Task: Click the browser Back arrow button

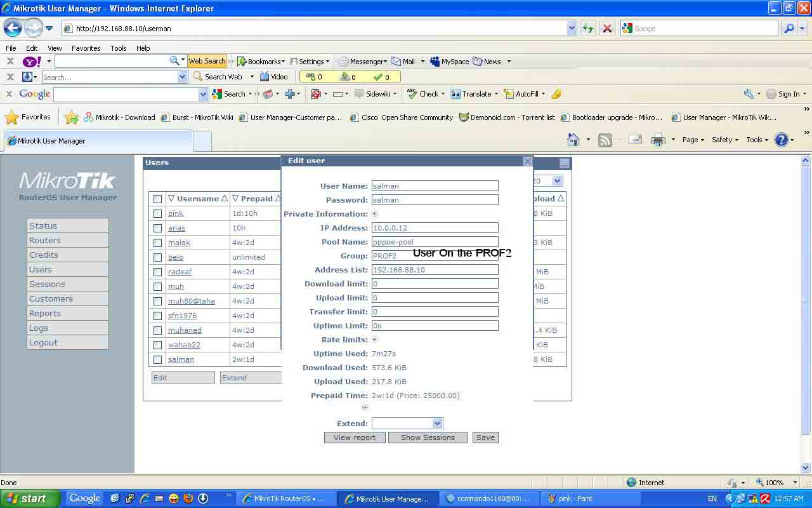Action: coord(13,28)
